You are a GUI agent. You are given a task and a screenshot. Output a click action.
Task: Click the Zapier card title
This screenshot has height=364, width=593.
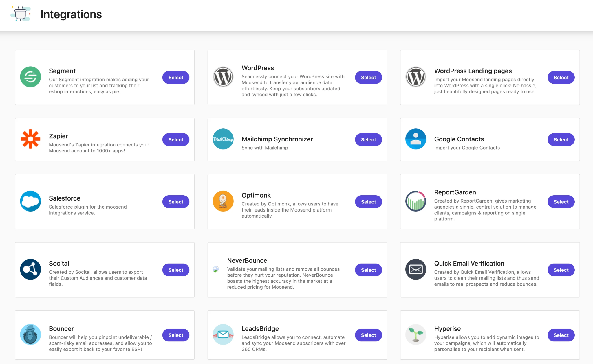[x=58, y=136]
